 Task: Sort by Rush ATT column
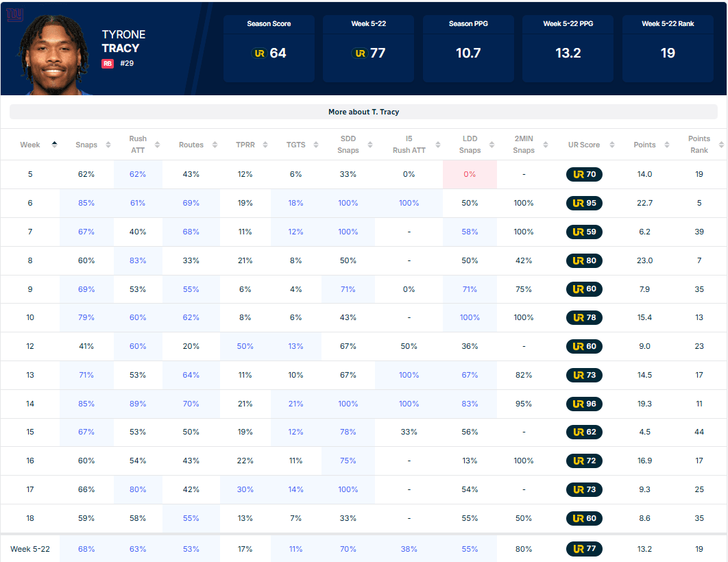point(157,145)
